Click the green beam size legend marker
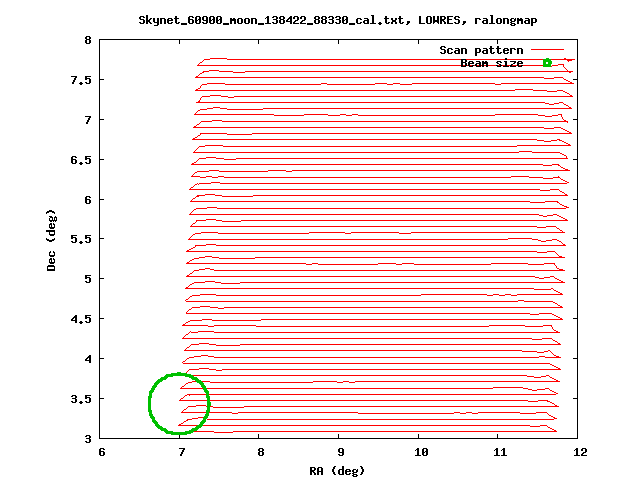 click(x=547, y=63)
